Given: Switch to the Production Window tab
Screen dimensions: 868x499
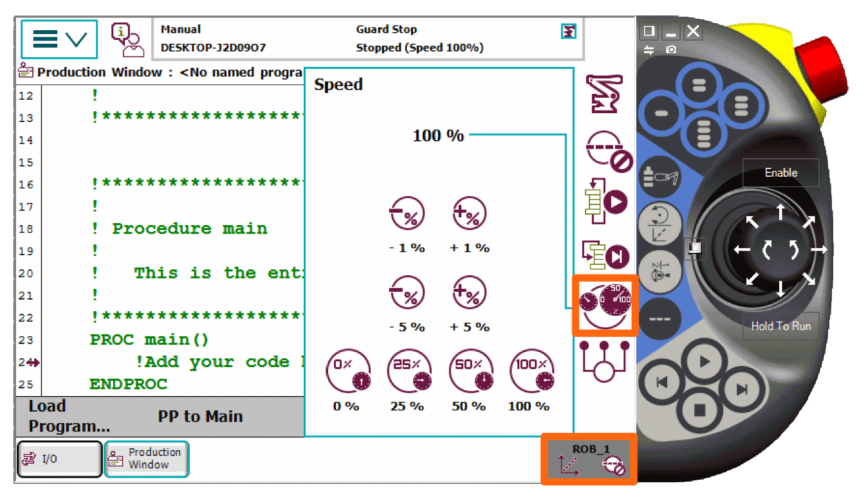Looking at the screenshot, I should [147, 458].
